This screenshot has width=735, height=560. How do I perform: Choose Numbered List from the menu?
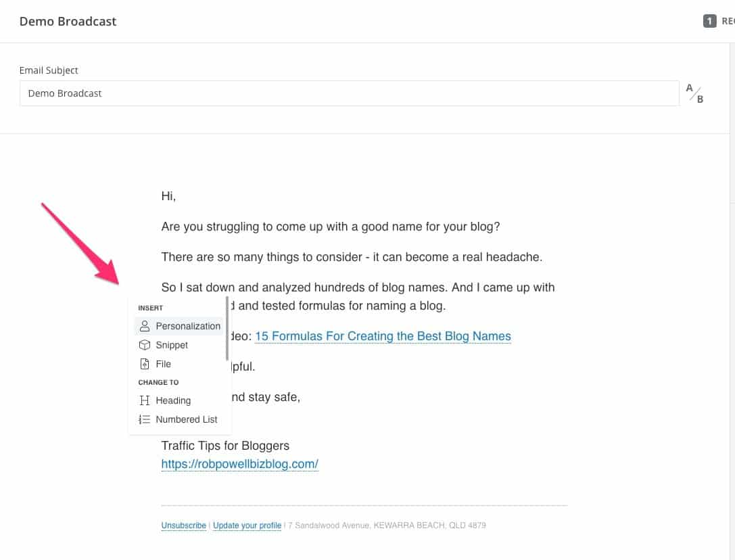pyautogui.click(x=186, y=419)
